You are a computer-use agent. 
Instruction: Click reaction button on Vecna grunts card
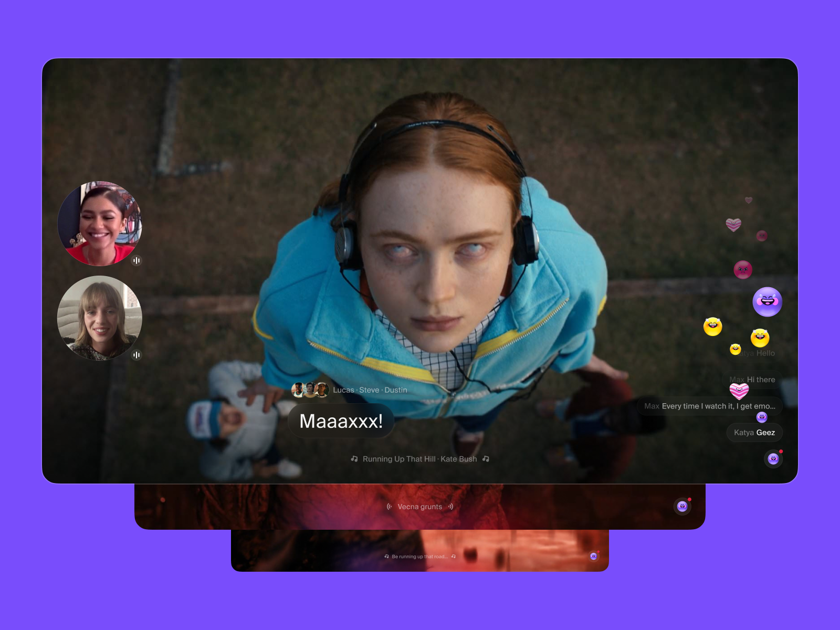click(682, 506)
